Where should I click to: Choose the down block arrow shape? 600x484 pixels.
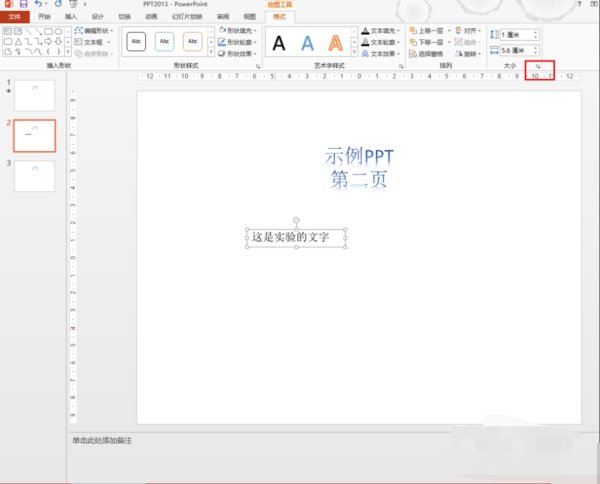pyautogui.click(x=58, y=41)
